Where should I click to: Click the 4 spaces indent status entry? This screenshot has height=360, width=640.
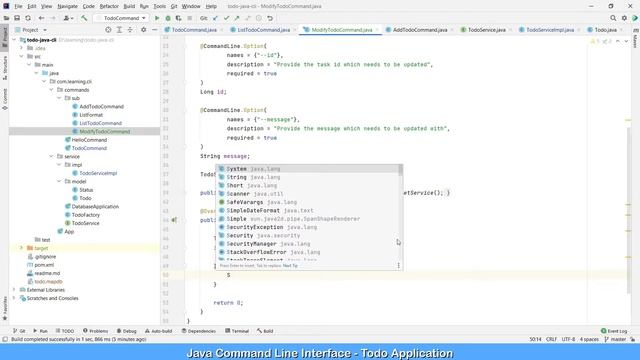pos(589,339)
